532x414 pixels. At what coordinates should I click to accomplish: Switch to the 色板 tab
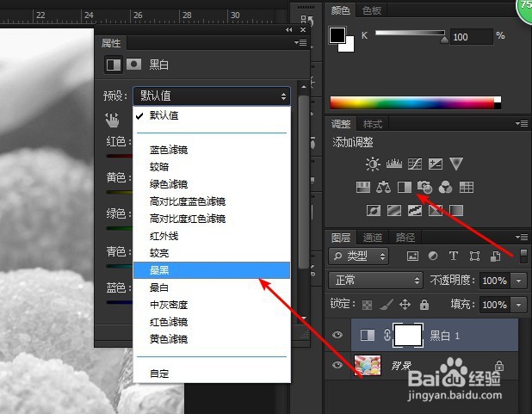point(372,10)
